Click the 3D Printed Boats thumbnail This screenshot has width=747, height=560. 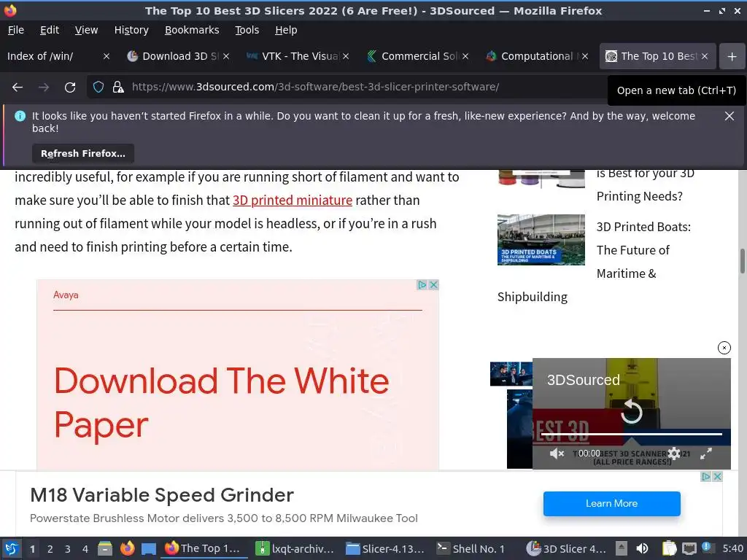541,239
